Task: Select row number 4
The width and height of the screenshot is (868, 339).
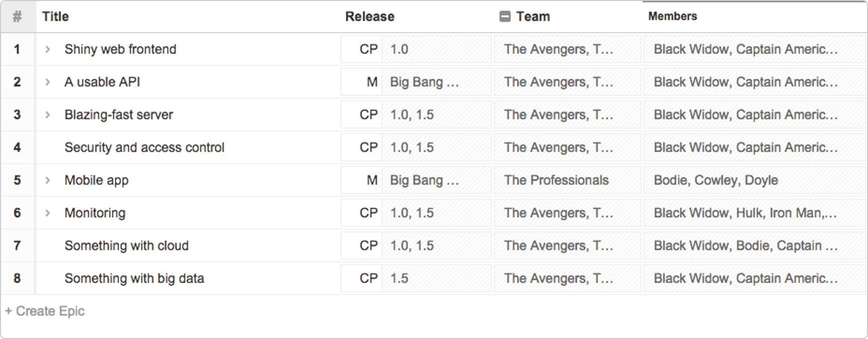Action: pyautogui.click(x=17, y=148)
